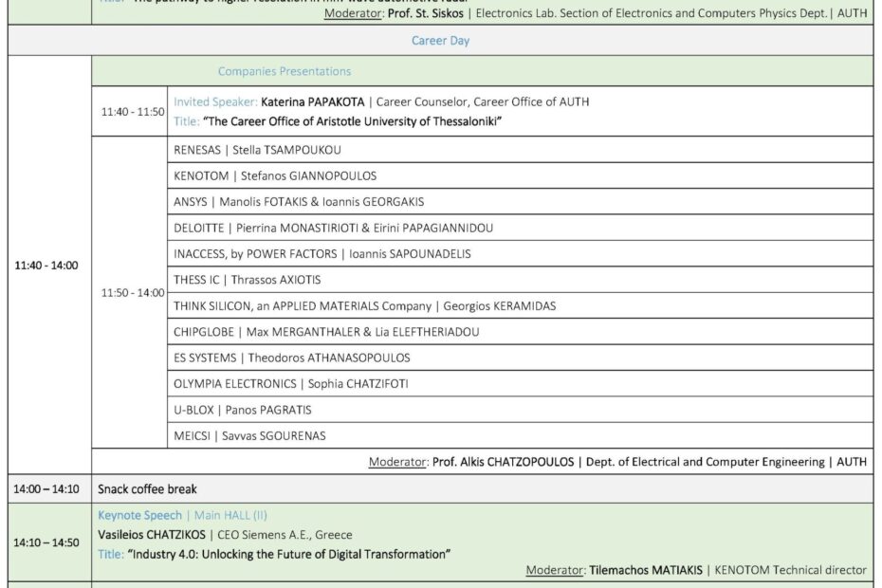Select the 'Snack coffee break' entry

coord(147,489)
